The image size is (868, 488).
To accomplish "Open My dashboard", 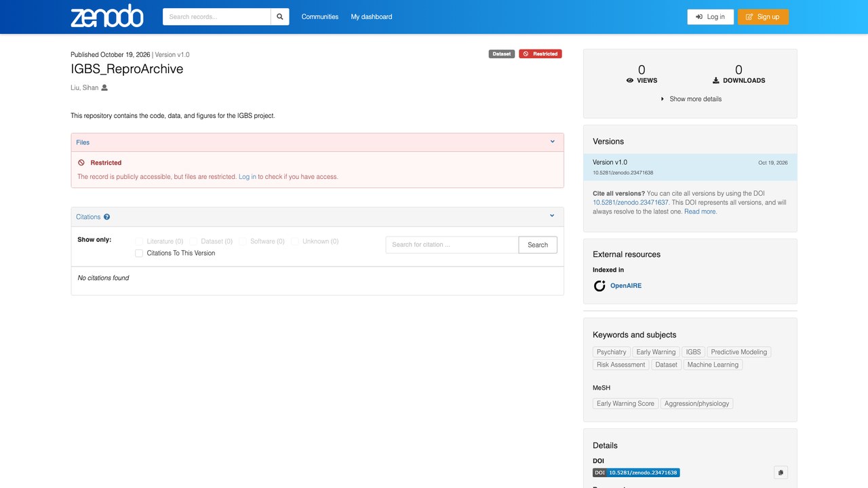I will (x=372, y=17).
